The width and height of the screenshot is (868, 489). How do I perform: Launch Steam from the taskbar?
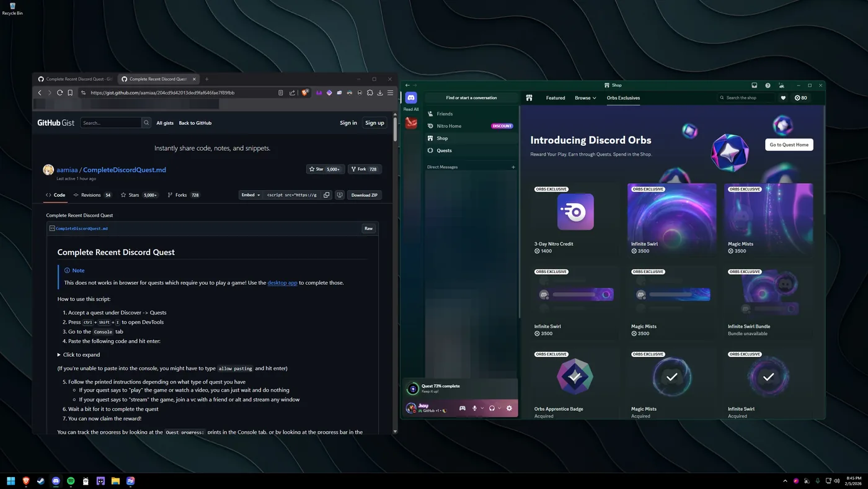coord(41,481)
